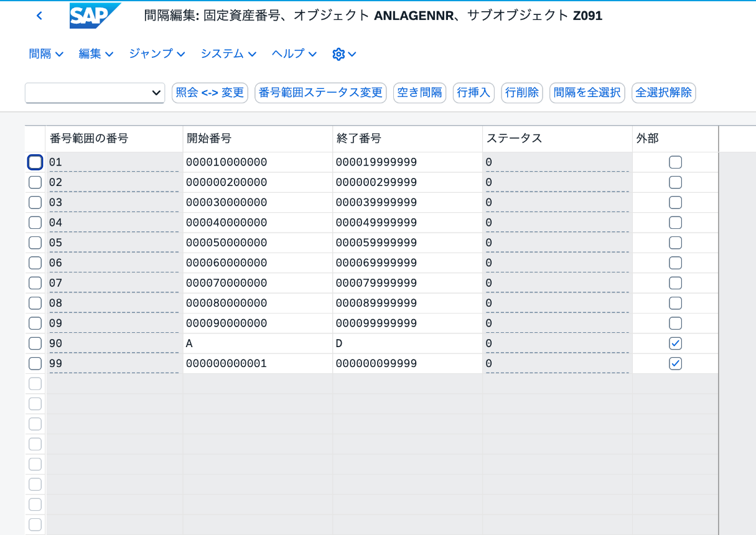This screenshot has height=535, width=756.
Task: Open the 間隔 menu
Action: click(47, 54)
